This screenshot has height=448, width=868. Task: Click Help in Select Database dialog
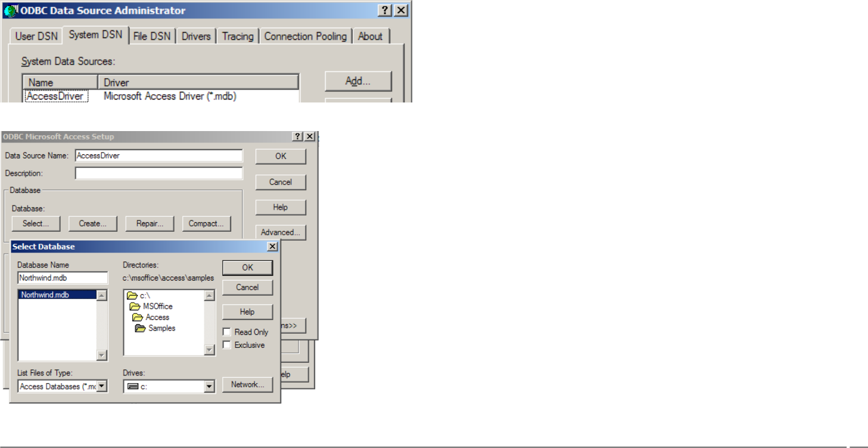248,312
